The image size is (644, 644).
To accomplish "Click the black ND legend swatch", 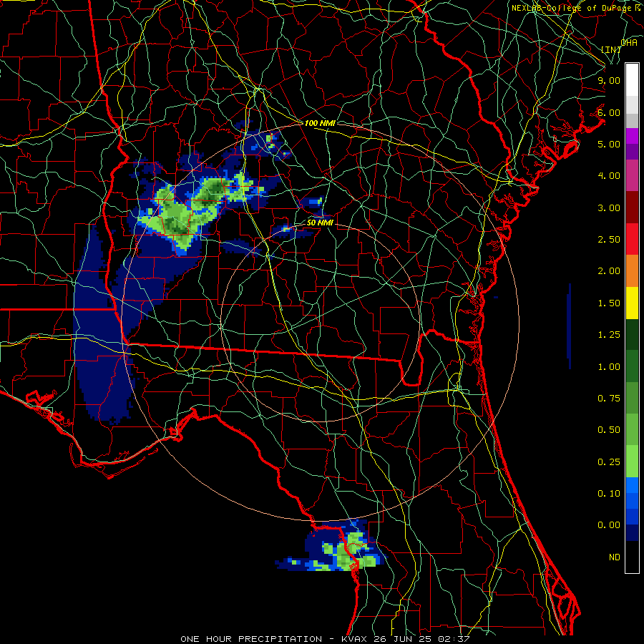I will click(632, 557).
